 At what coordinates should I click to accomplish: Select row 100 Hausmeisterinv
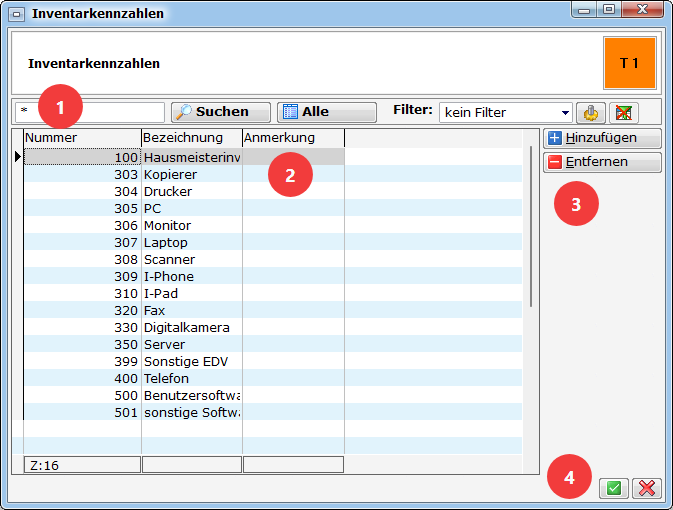273,157
